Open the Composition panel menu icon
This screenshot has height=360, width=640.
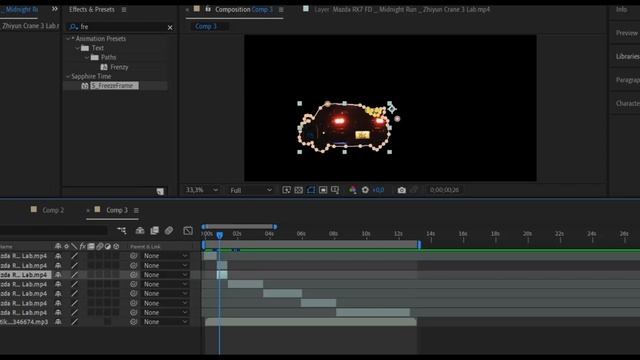pos(281,9)
